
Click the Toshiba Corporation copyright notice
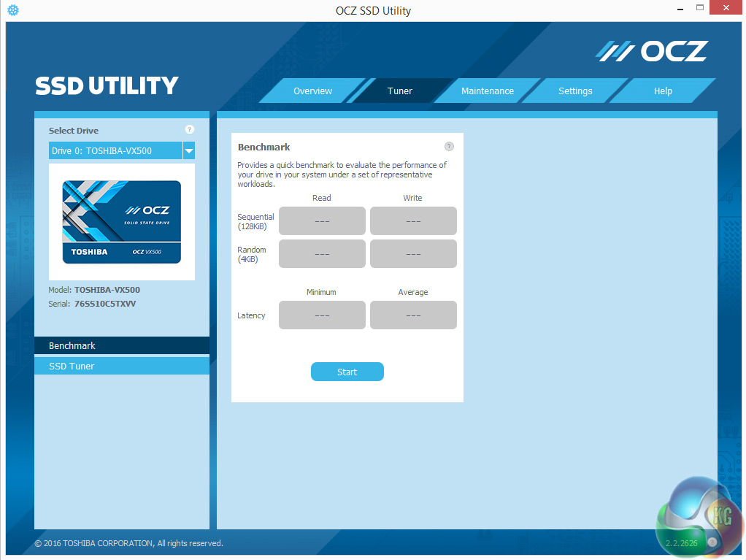[129, 543]
